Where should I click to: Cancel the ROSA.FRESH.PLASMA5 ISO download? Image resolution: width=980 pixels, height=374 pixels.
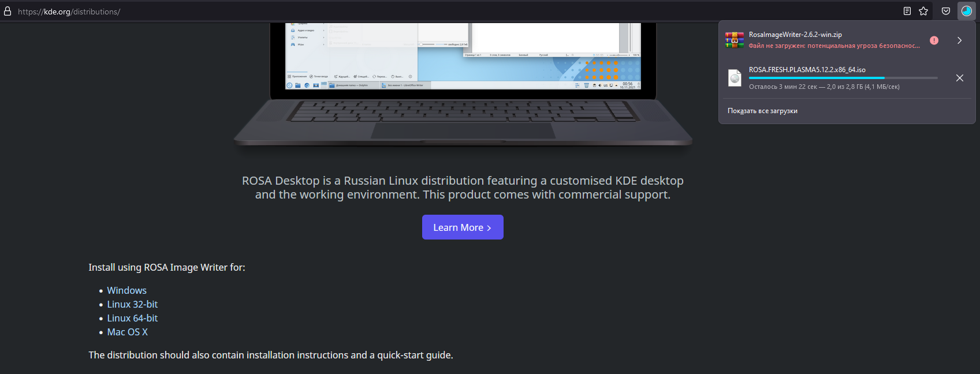(959, 78)
